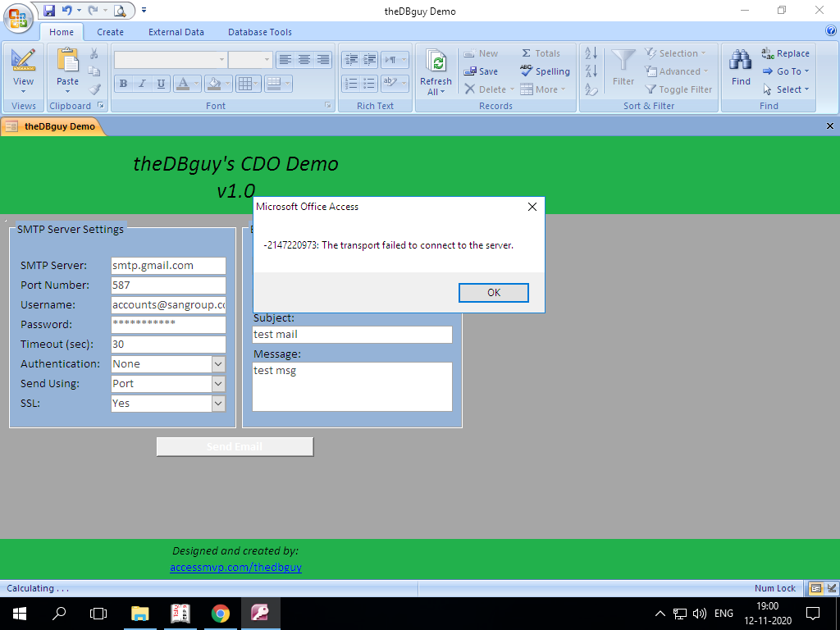Open Print Preview from Quick Access toolbar

tap(120, 10)
